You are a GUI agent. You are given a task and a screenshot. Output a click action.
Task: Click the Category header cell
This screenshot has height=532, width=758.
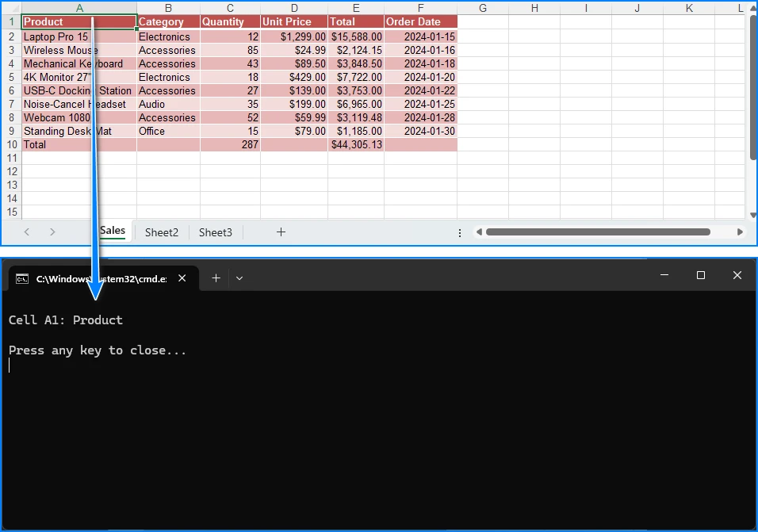pos(168,21)
